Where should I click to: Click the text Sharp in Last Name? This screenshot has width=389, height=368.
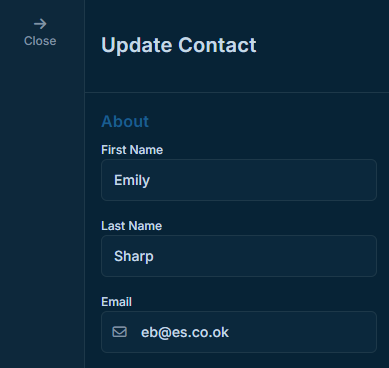point(134,257)
